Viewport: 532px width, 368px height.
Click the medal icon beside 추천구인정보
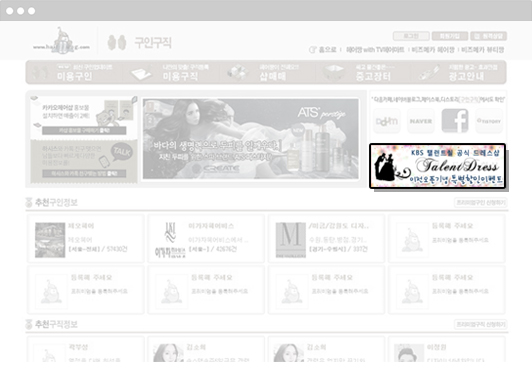coord(29,202)
